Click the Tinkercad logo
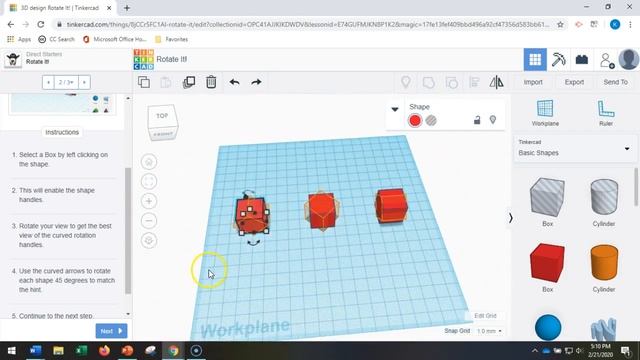This screenshot has width=640, height=360. click(144, 60)
